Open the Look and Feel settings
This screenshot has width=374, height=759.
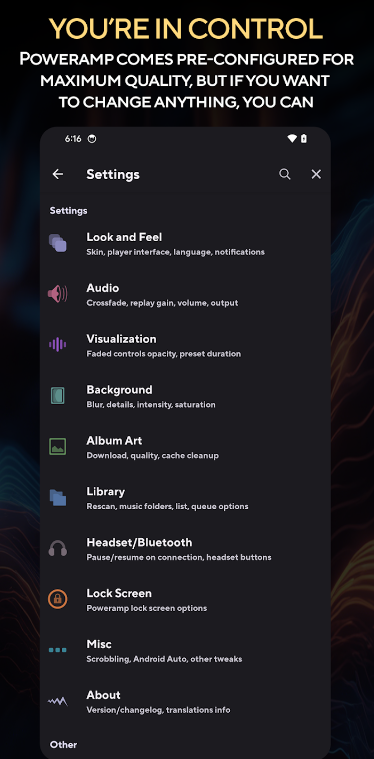[185, 243]
